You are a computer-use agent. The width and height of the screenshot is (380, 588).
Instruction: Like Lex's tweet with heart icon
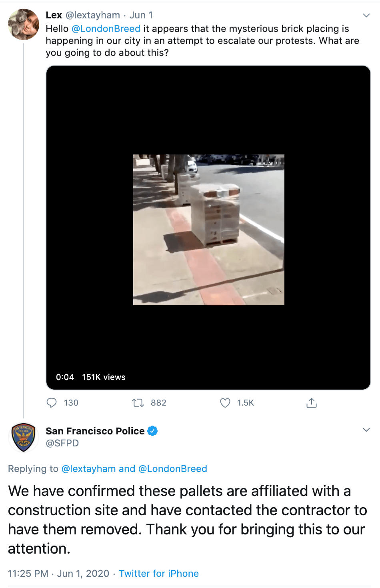pos(225,402)
